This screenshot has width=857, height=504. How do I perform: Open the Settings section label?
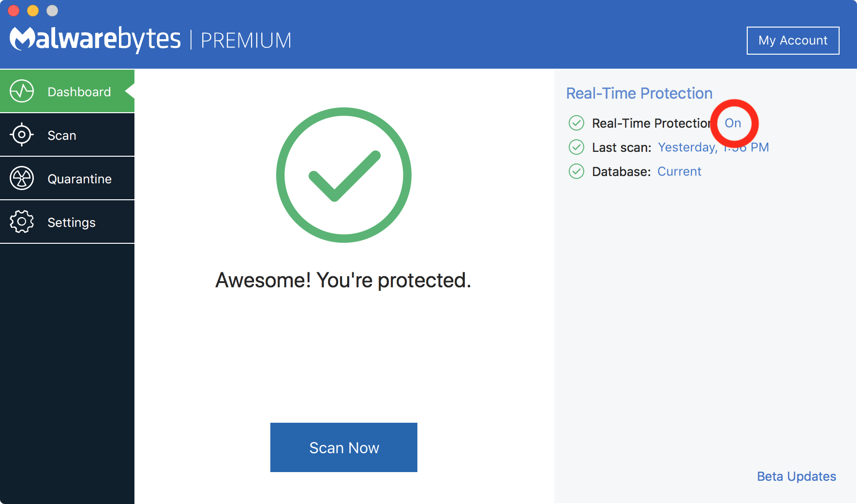coord(72,222)
